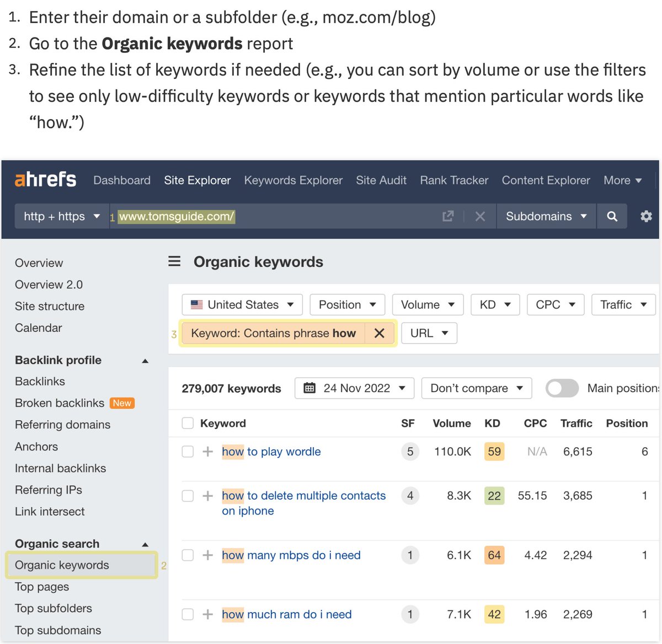Check the how many mbps do i need row
The image size is (662, 644).
coord(188,555)
